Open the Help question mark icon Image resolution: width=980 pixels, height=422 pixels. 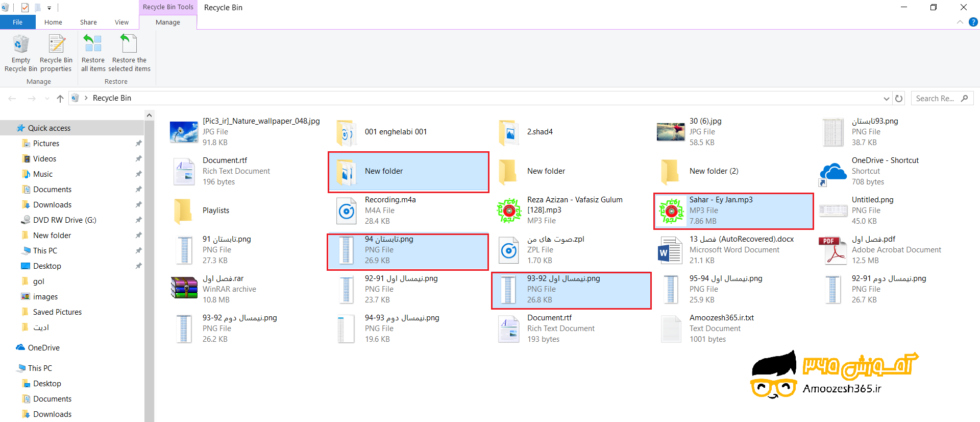point(973,22)
